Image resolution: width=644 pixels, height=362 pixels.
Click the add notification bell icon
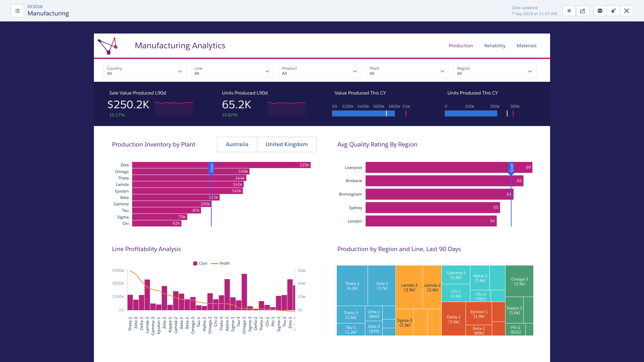(613, 11)
